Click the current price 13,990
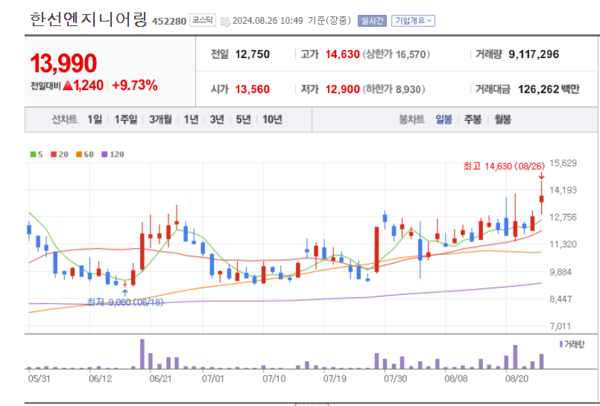 pyautogui.click(x=64, y=63)
